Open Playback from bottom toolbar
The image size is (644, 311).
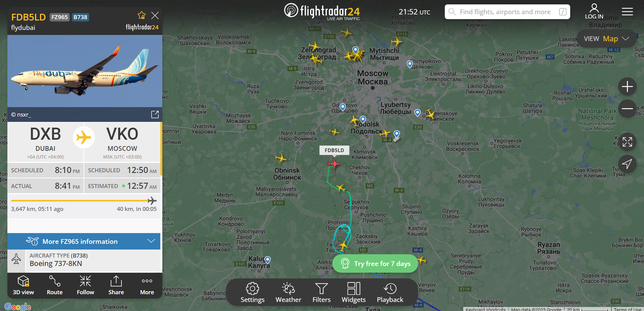coord(390,293)
